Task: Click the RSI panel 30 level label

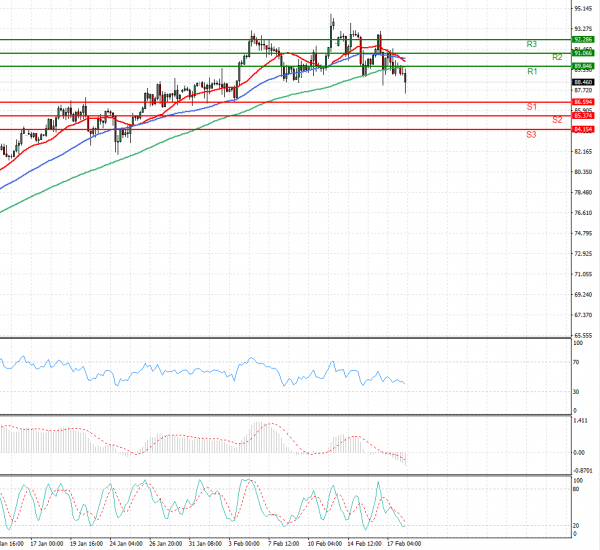Action: click(x=576, y=392)
